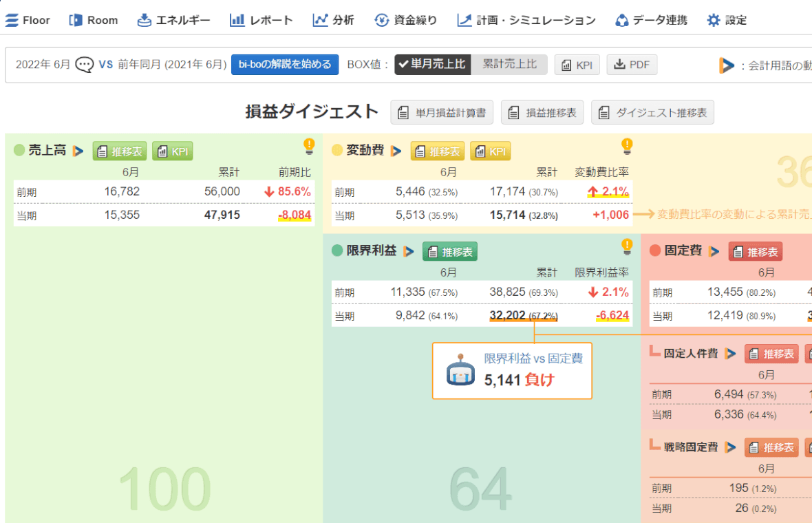
Task: Click the 5,141 負け result
Action: 520,380
